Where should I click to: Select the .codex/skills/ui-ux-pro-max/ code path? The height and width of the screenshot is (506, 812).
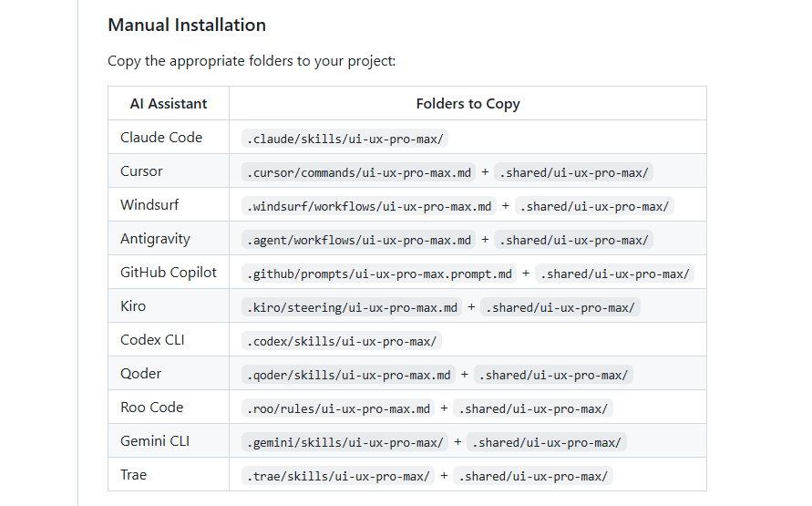pos(342,341)
